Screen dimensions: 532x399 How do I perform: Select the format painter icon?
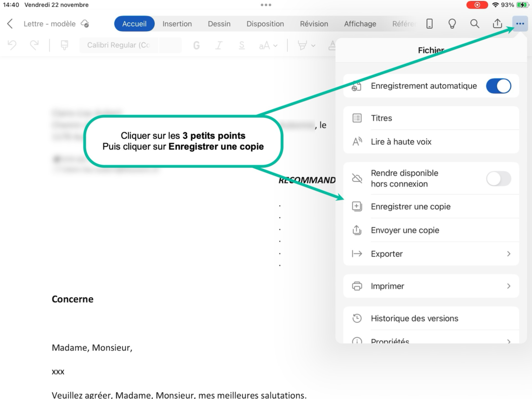[64, 45]
